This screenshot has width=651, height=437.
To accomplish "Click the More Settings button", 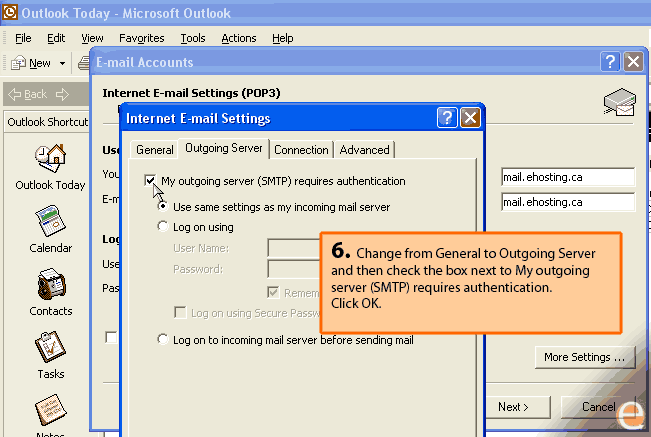I will point(585,357).
